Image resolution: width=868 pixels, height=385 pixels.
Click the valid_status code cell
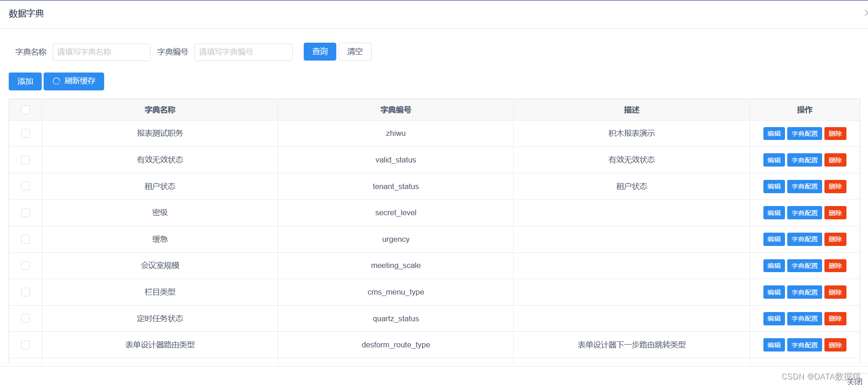tap(396, 160)
